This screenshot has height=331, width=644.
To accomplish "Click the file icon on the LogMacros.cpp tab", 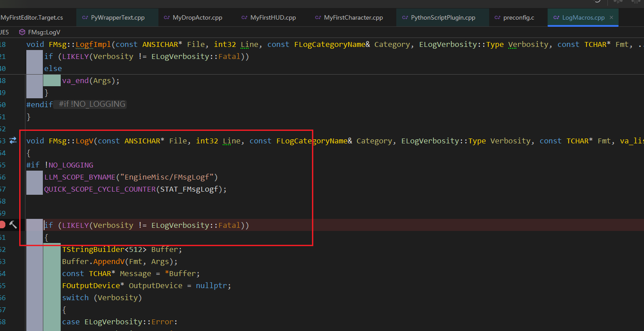I will click(556, 17).
